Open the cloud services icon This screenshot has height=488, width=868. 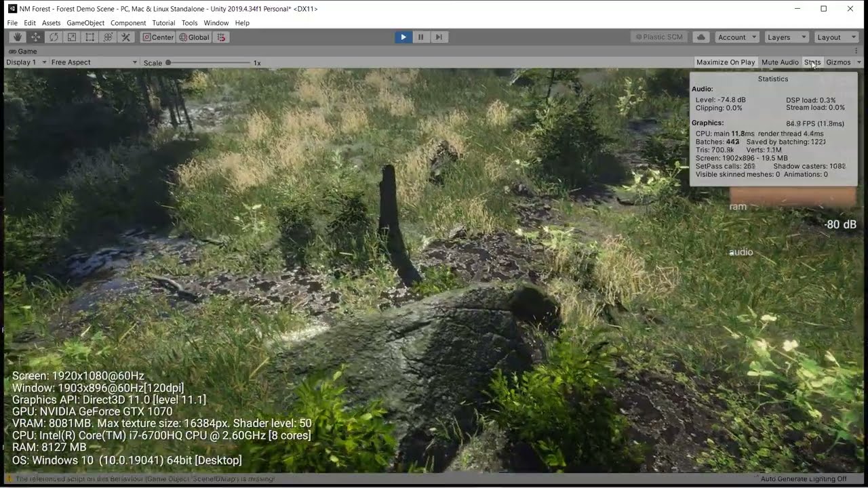(x=701, y=37)
